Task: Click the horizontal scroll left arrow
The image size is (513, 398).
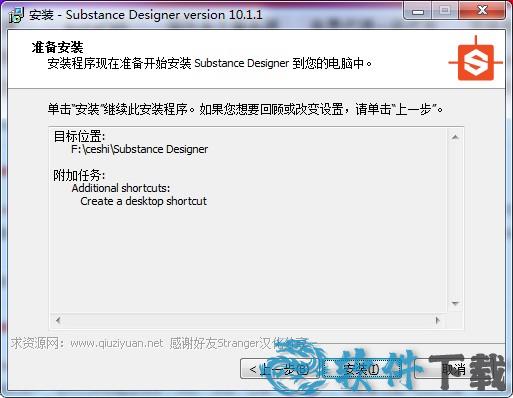Action: 58,320
